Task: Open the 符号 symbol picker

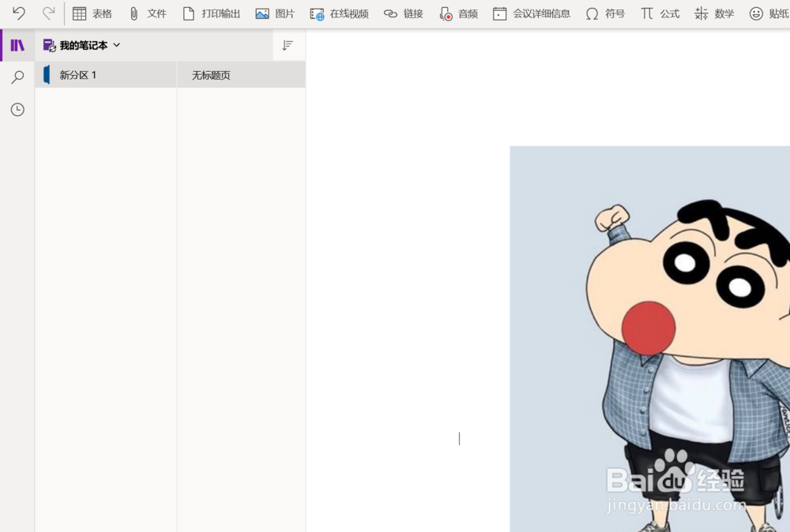Action: click(x=605, y=13)
